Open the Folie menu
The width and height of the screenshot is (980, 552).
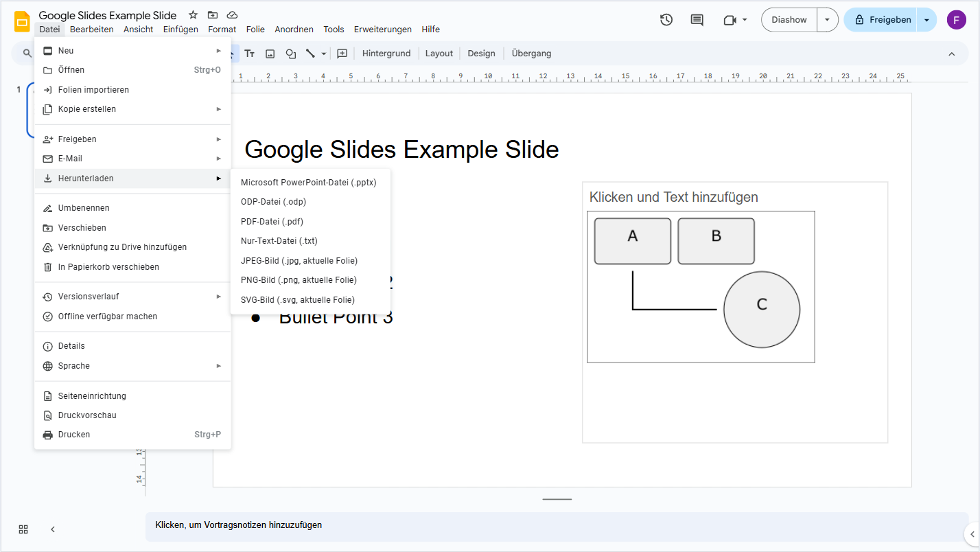pyautogui.click(x=255, y=30)
